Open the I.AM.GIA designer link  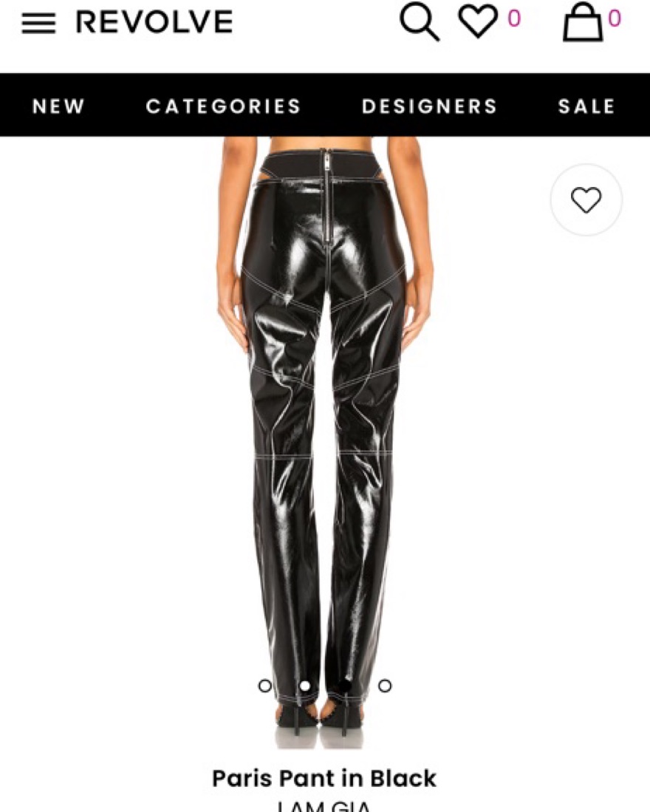pos(324,806)
